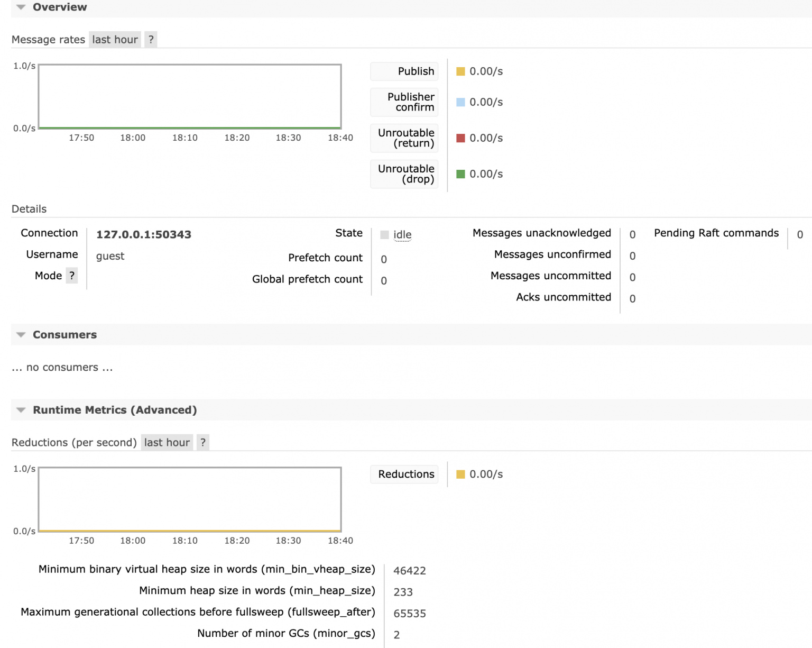Click the green Unroutable (drop) color indicator
812x648 pixels.
click(460, 174)
